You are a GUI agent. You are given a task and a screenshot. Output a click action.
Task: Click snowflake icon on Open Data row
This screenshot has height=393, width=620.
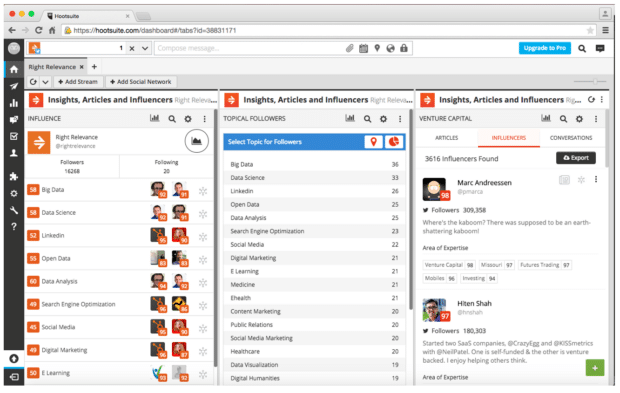[203, 260]
